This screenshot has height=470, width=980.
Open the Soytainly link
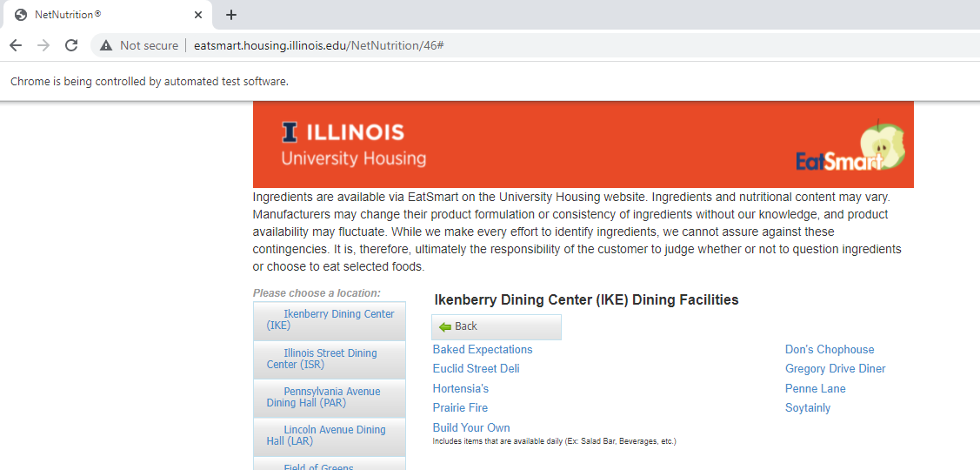(x=808, y=408)
